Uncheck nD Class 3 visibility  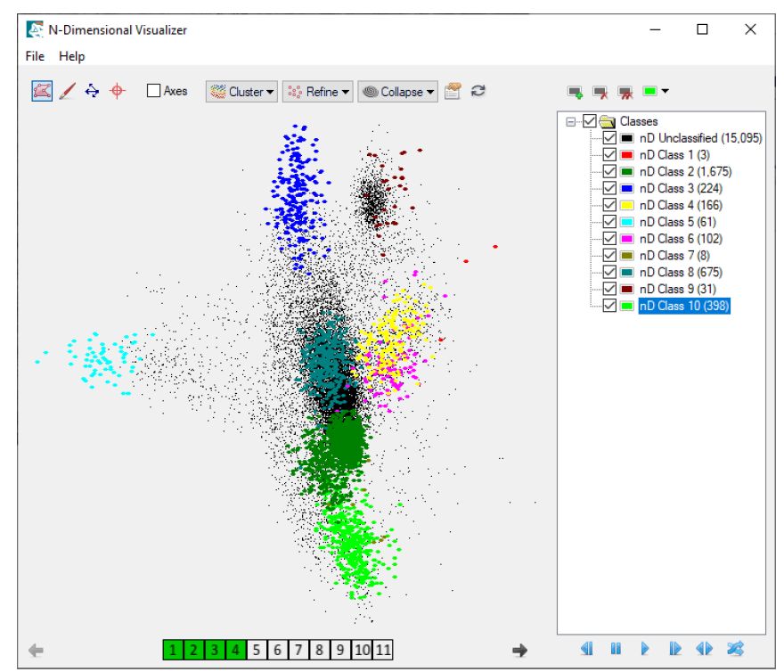(x=609, y=189)
